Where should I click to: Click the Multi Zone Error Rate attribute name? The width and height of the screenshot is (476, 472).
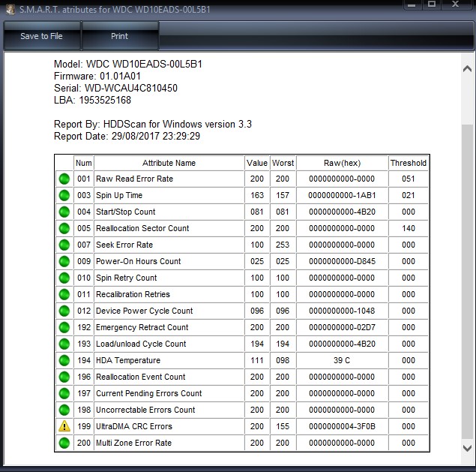(x=133, y=443)
